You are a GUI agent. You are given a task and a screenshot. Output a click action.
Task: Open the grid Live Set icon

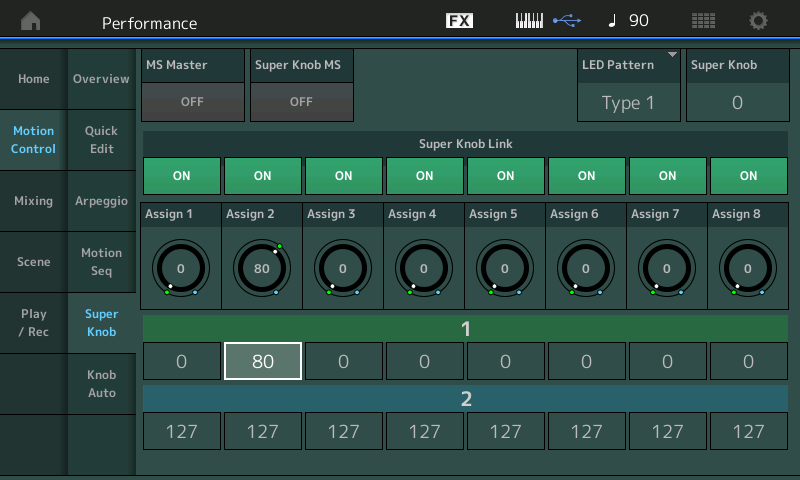(704, 21)
